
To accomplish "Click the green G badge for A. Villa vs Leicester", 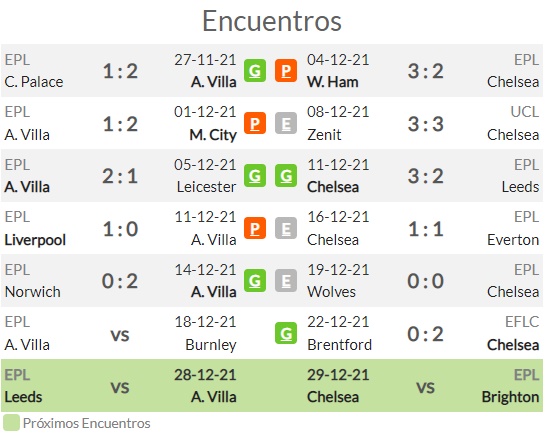I will click(x=255, y=176).
